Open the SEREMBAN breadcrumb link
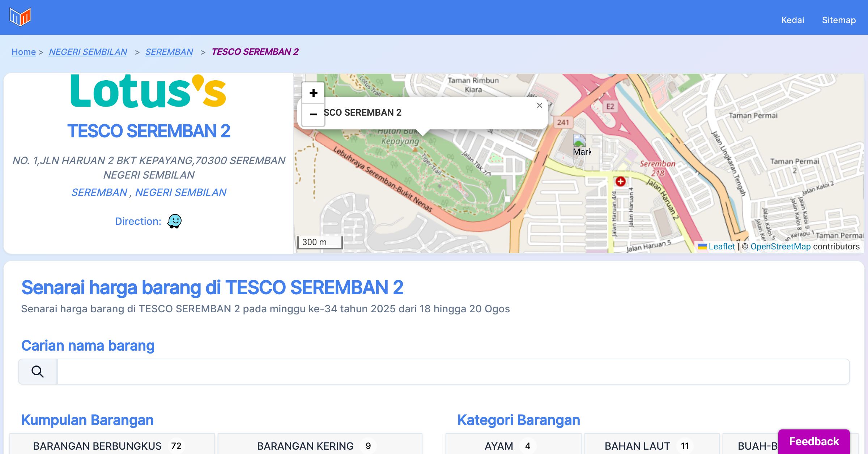 pyautogui.click(x=169, y=52)
